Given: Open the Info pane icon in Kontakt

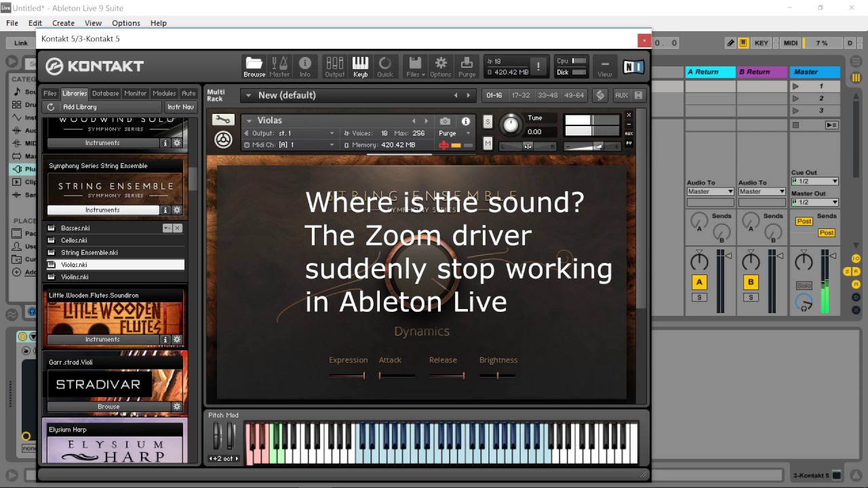Looking at the screenshot, I should pyautogui.click(x=305, y=66).
